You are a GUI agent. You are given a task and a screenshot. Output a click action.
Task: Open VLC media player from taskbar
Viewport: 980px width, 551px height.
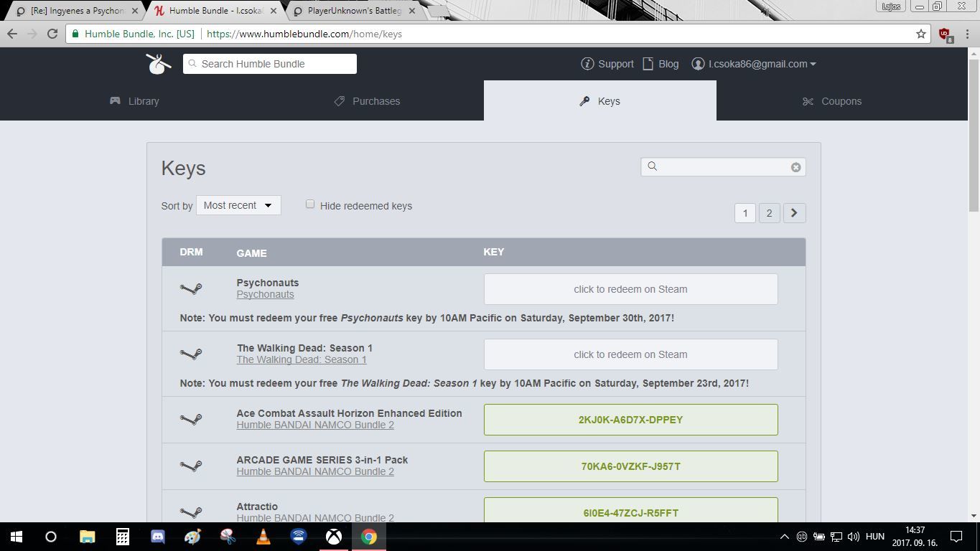(263, 537)
